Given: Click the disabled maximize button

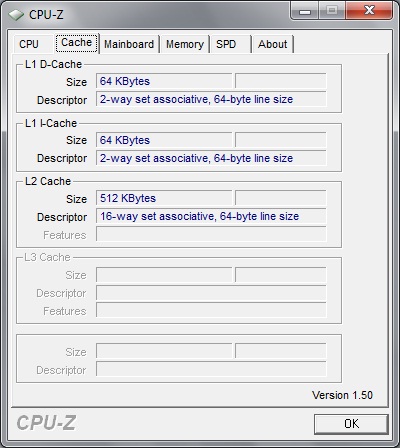Looking at the screenshot, I should pyautogui.click(x=332, y=11).
